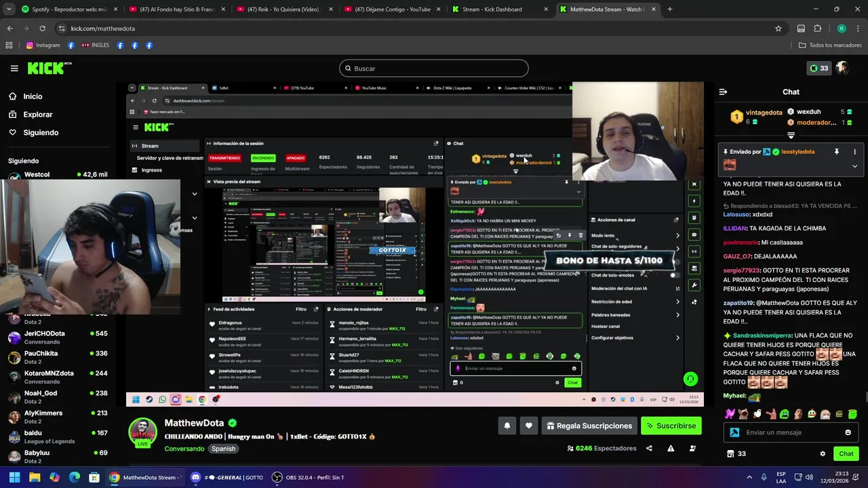Open the Kicks balance showing 33 in header
The width and height of the screenshot is (868, 488).
coord(818,68)
